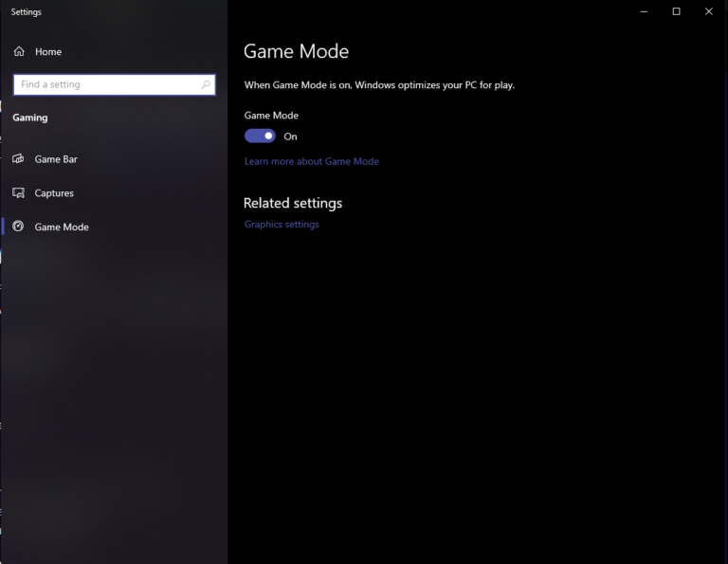
Task: Select the Captures label in sidebar
Action: (x=54, y=193)
